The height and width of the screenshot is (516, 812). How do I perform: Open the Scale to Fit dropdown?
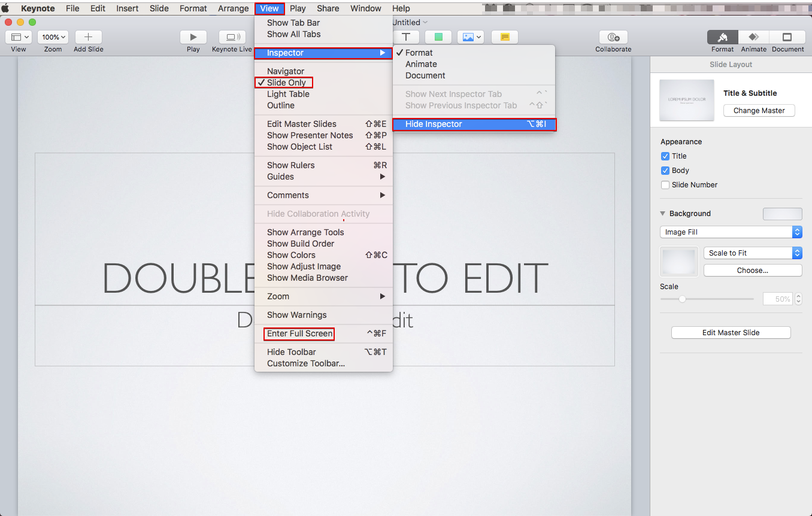pos(753,253)
